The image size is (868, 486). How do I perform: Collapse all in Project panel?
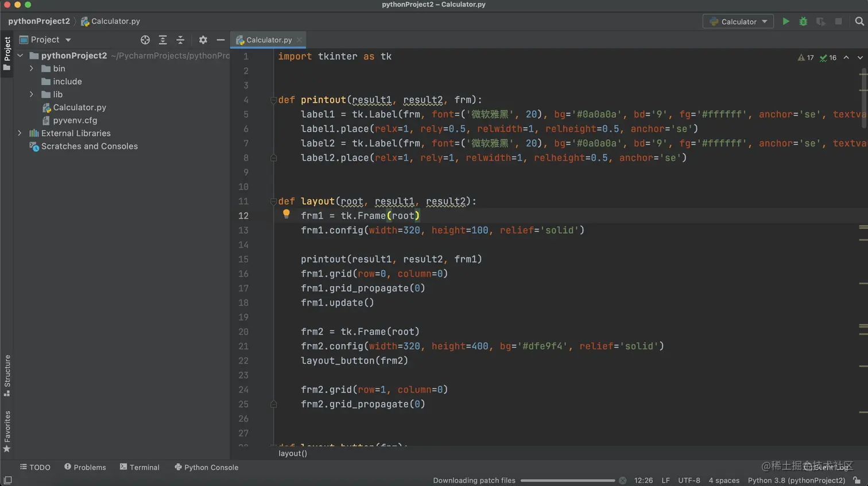pos(180,40)
